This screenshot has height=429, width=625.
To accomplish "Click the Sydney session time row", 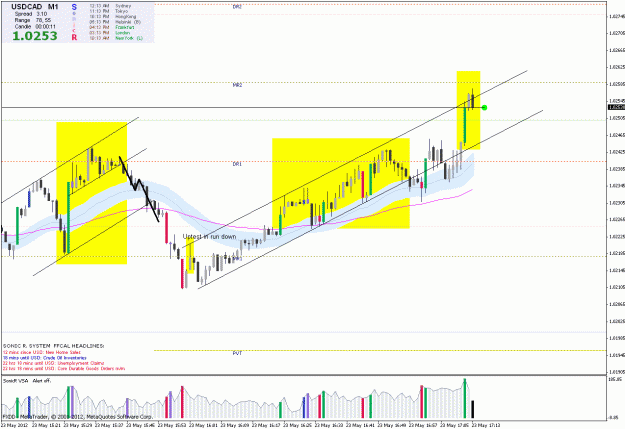I will 110,6.
